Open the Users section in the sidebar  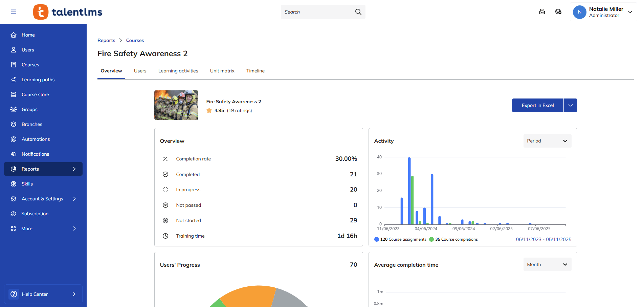(28, 50)
